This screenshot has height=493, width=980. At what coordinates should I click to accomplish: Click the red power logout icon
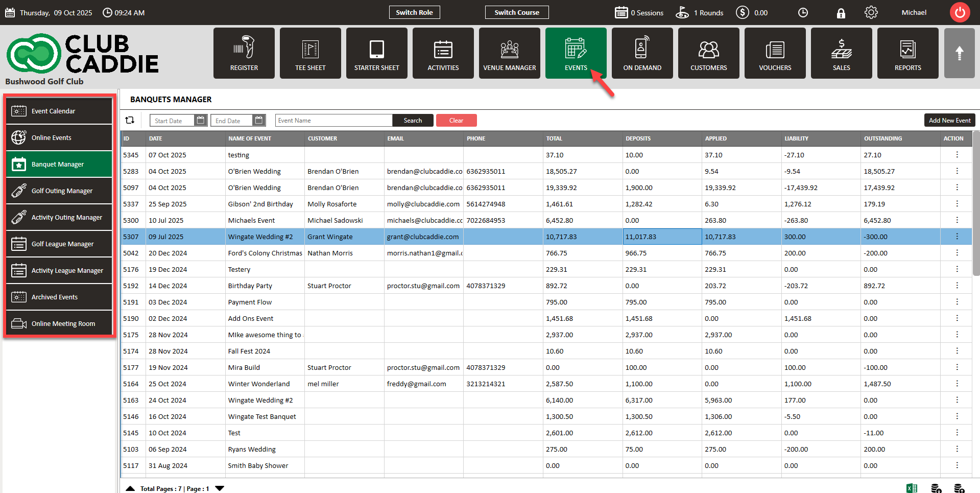[960, 12]
